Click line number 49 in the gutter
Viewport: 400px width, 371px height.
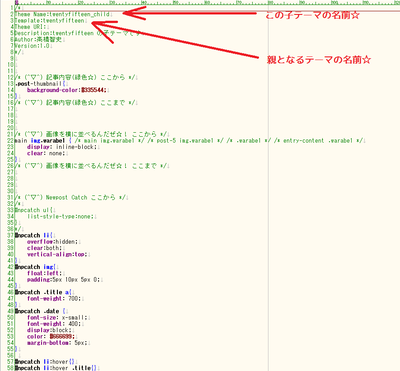coord(11,311)
